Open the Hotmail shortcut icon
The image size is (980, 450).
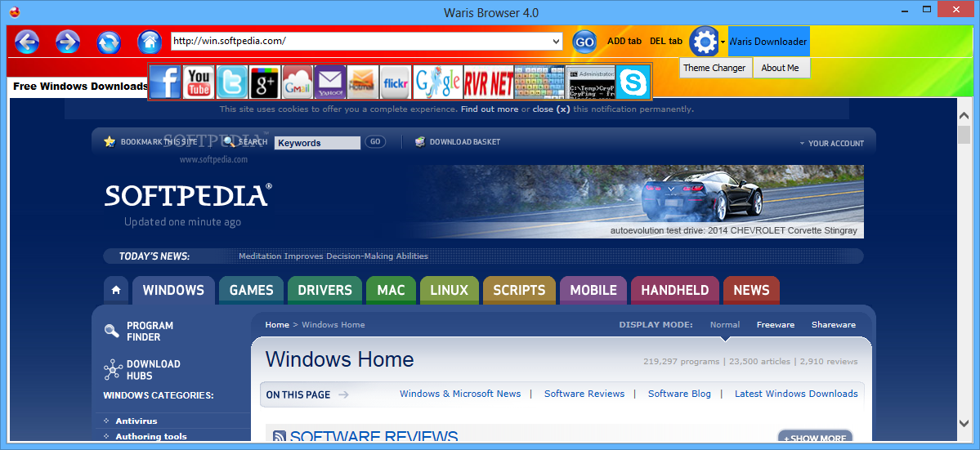[363, 82]
